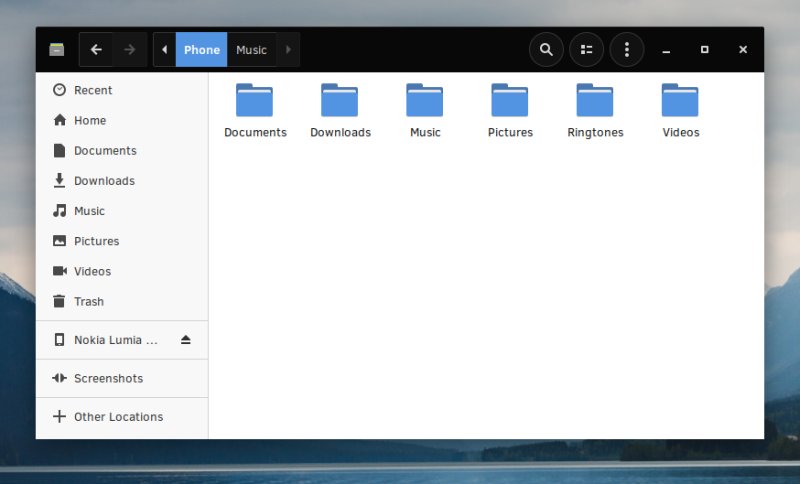
Task: Go back with the left arrow
Action: point(96,49)
